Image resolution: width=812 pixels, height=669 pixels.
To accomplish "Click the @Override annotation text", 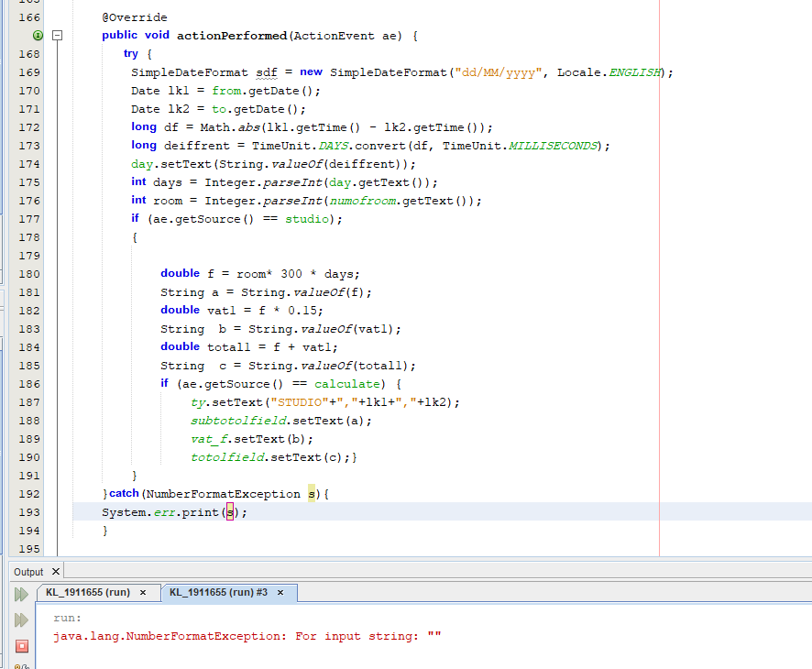I will (x=135, y=17).
